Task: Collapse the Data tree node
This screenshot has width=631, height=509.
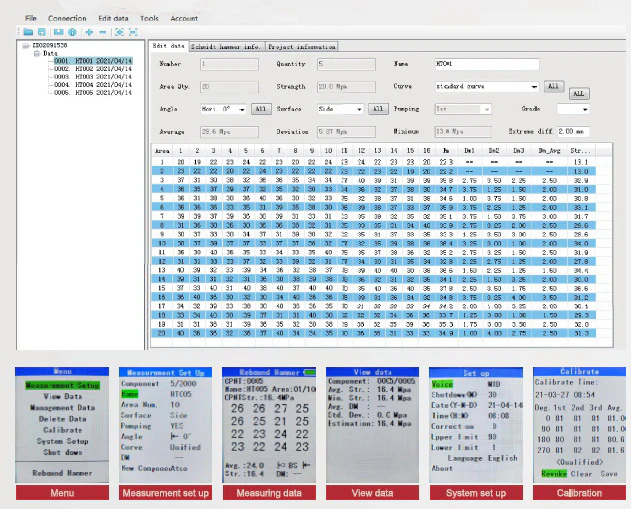Action: [x=36, y=53]
